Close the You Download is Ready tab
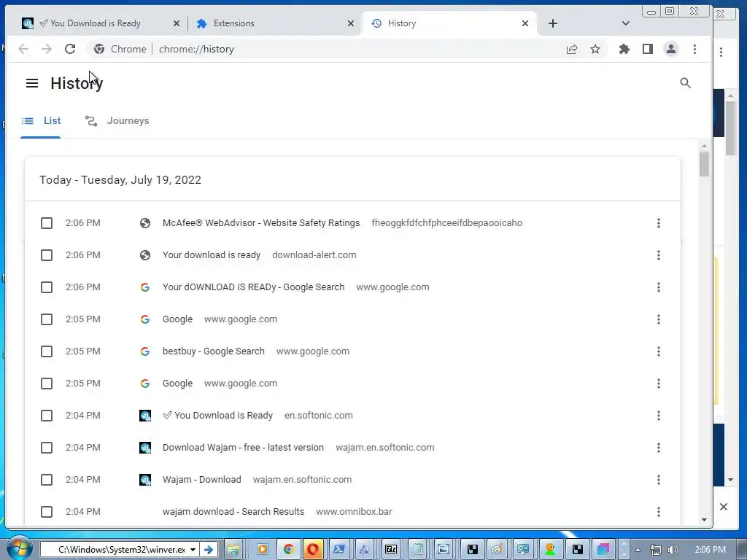747x560 pixels. click(177, 23)
